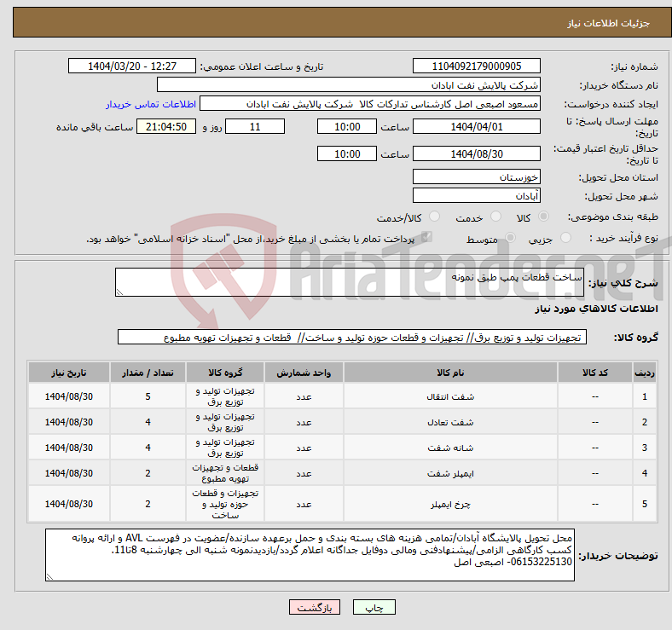Select the خدمت radio button

click(495, 217)
